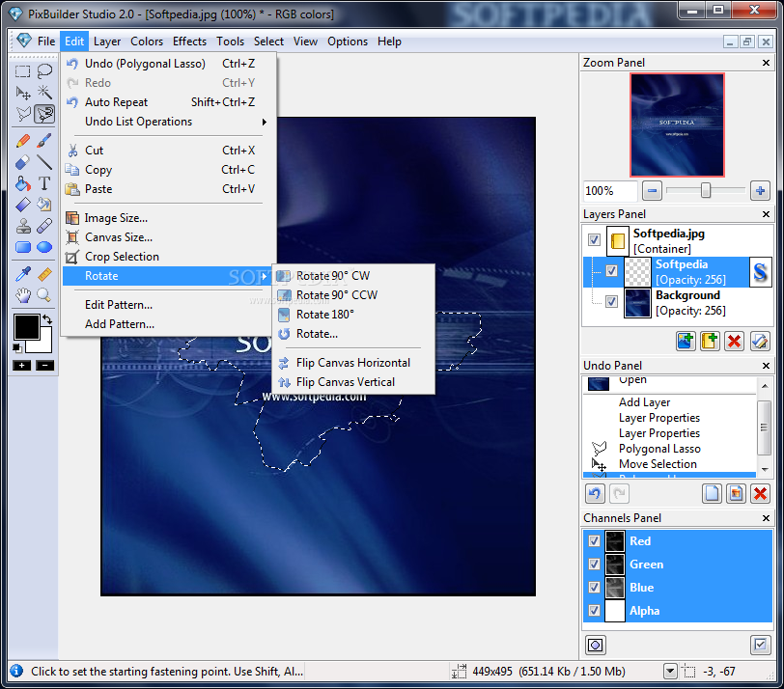Click plus button below color swatches
This screenshot has width=784, height=689.
21,366
